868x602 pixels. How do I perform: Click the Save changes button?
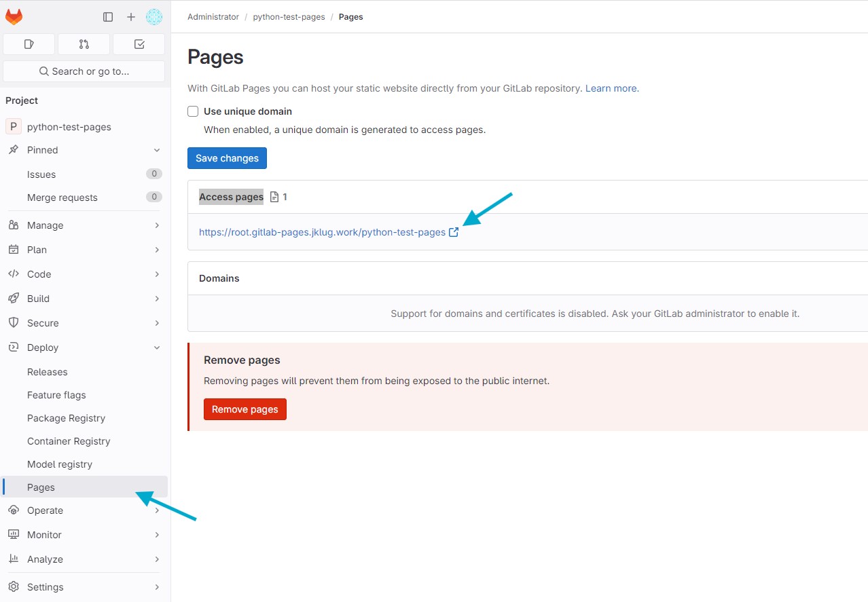[x=227, y=158]
